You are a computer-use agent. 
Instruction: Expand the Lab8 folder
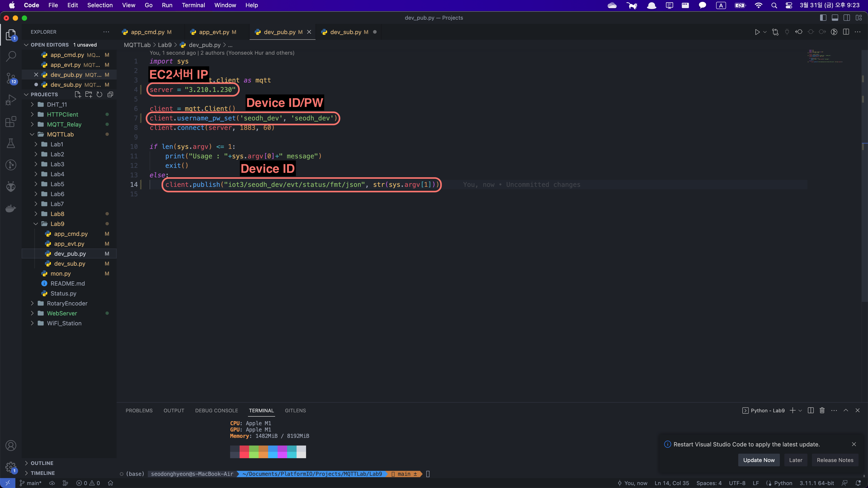point(57,214)
